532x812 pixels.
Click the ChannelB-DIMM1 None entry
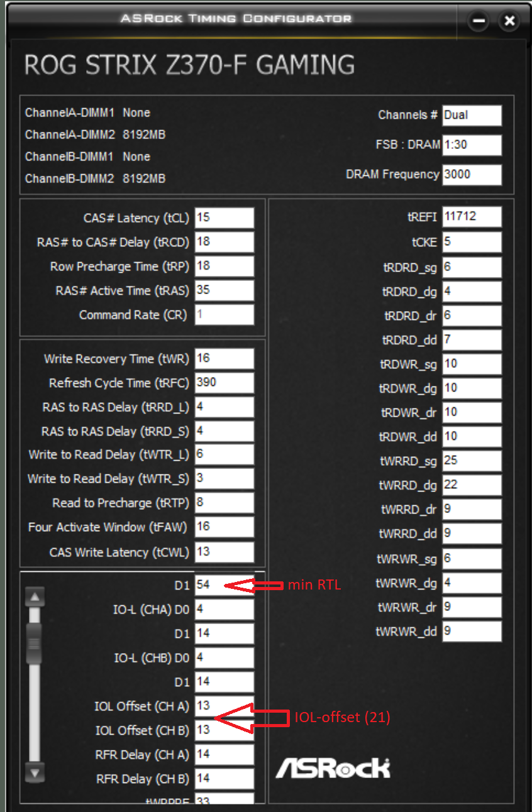click(x=87, y=156)
